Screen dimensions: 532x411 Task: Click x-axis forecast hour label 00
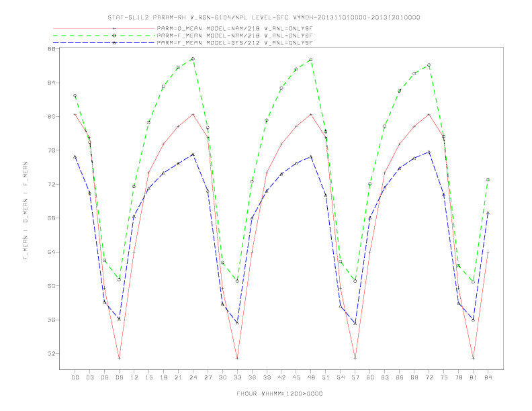[75, 377]
